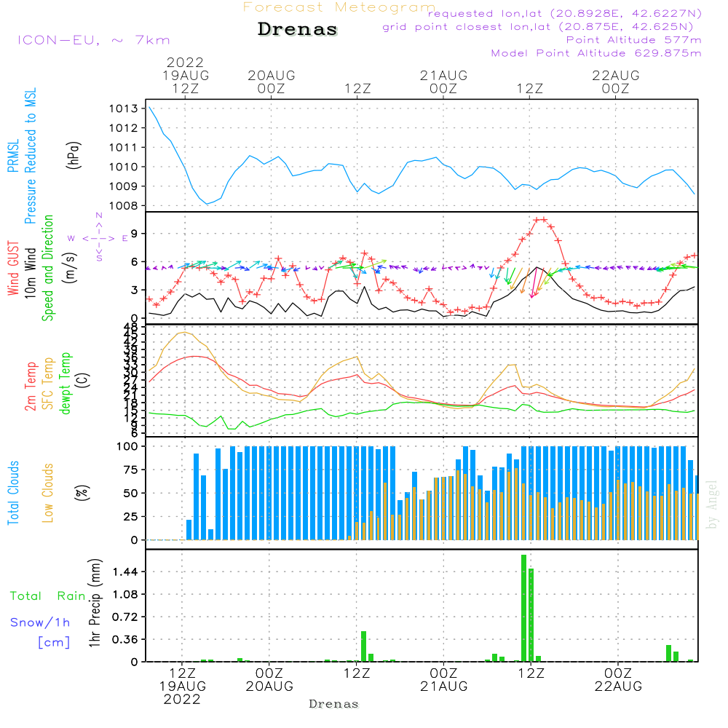Click the compass 'N' letter
The image size is (728, 728).
coord(99,215)
